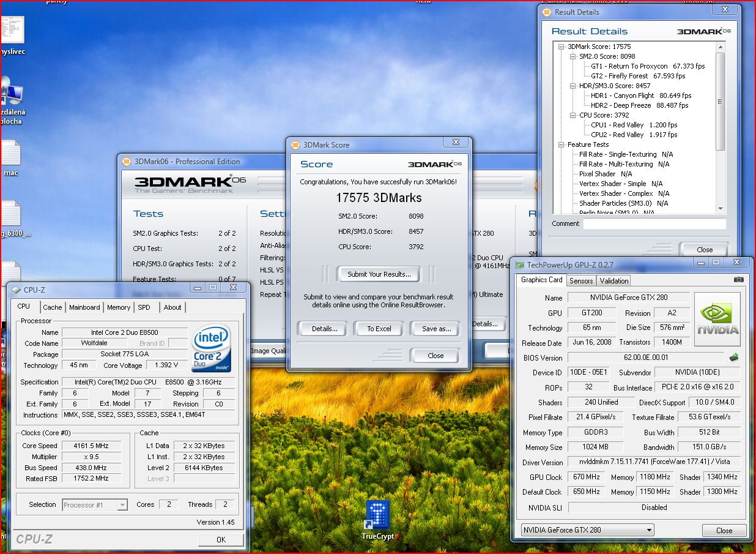756x554 pixels.
Task: Collapse the HDR/SM3.0 Score tree node
Action: (x=573, y=86)
